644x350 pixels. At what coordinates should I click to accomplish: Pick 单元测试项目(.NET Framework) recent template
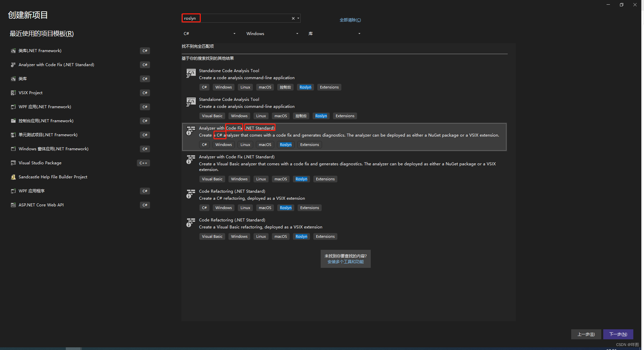coord(80,135)
